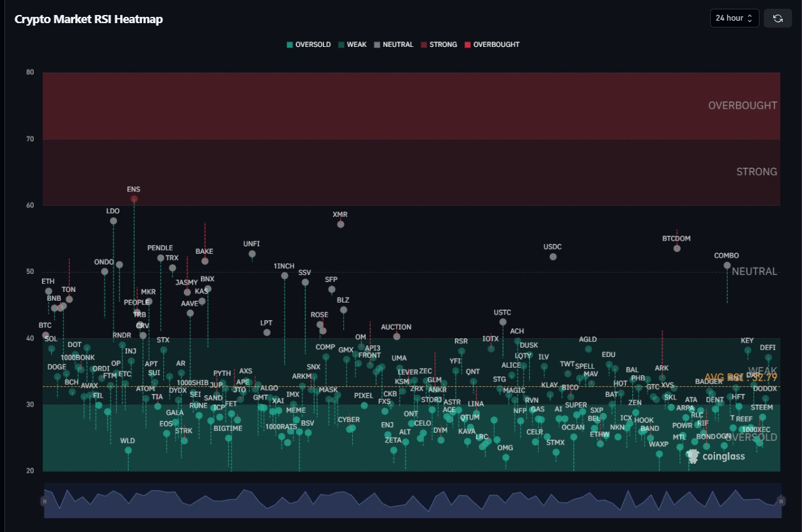This screenshot has width=802, height=532.
Task: Click the 1INCH dot marker
Action: tap(285, 275)
